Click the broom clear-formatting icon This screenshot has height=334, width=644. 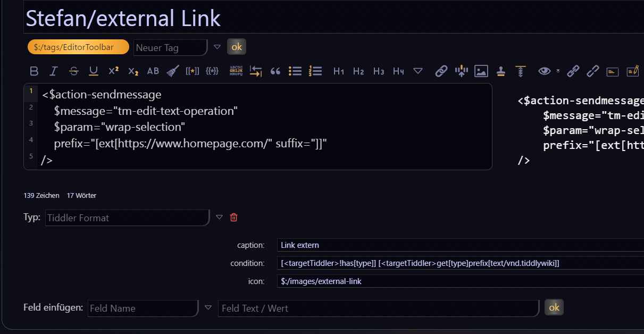(x=172, y=71)
